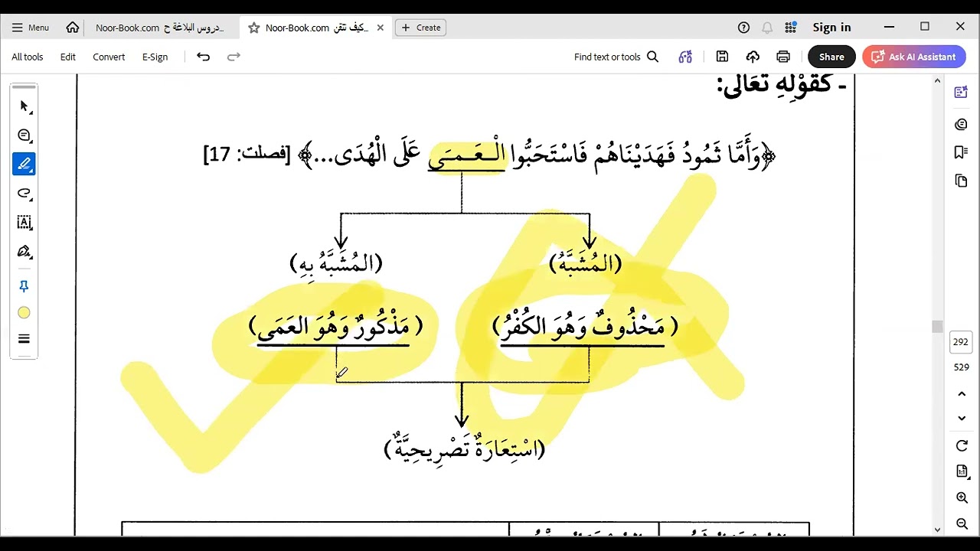
Task: Zoom in with the magnifier plus icon
Action: click(x=962, y=498)
